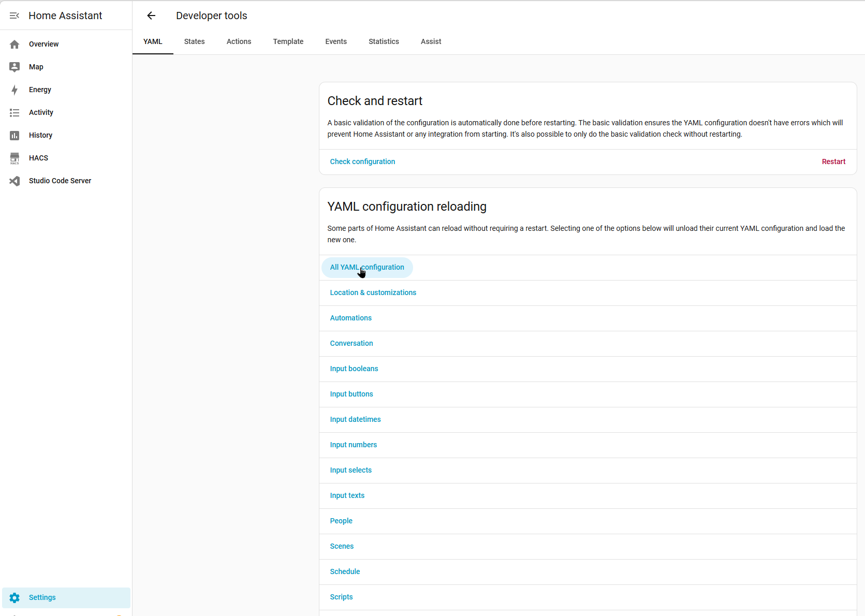Click the Check and restart heading
The width and height of the screenshot is (865, 616).
tap(375, 101)
